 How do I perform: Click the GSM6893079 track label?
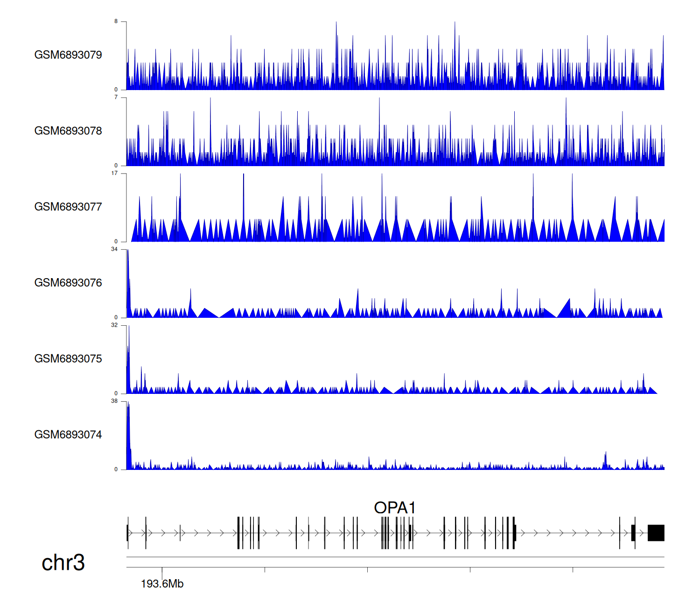point(68,55)
